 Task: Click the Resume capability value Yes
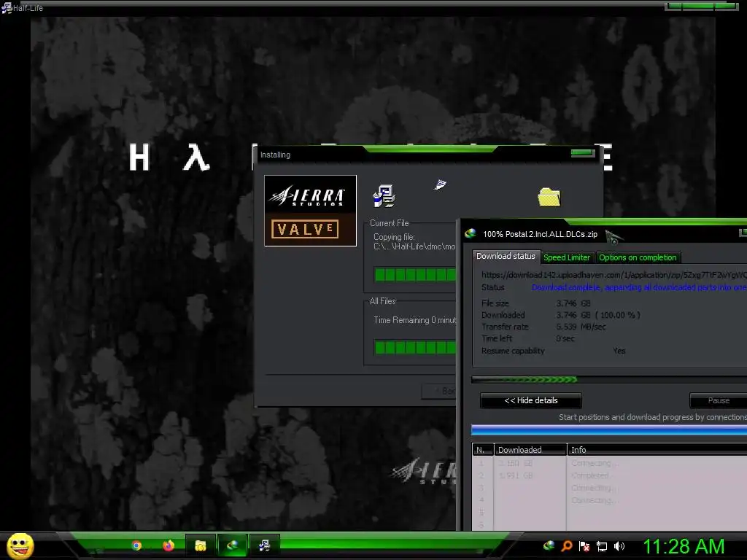tap(619, 351)
